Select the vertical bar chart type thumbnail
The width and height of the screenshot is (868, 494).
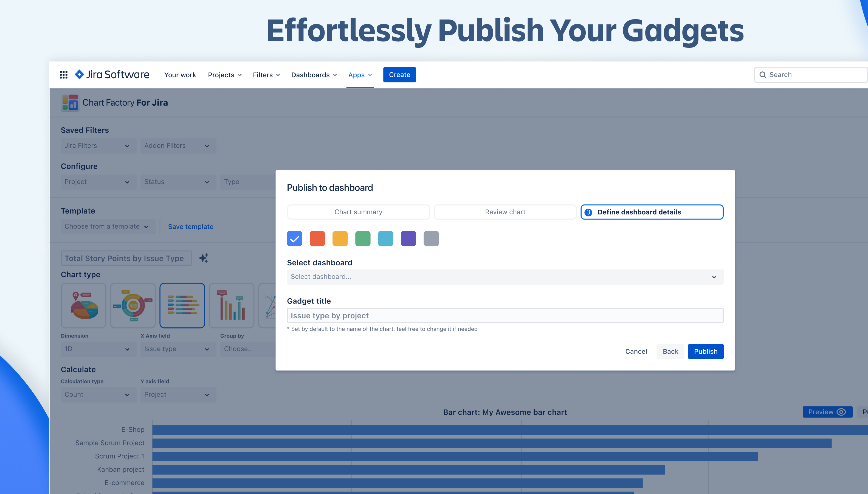(x=232, y=305)
